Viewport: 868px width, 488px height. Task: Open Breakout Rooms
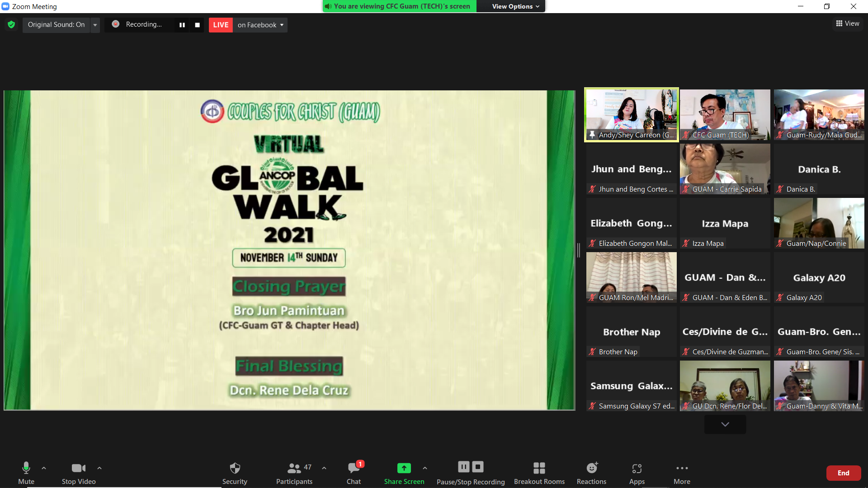tap(539, 473)
